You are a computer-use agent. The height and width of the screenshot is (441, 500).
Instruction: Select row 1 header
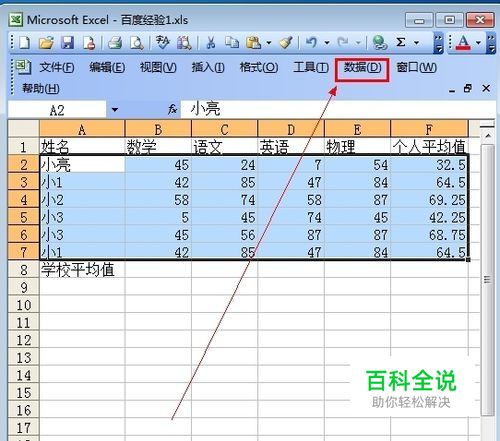pos(23,147)
